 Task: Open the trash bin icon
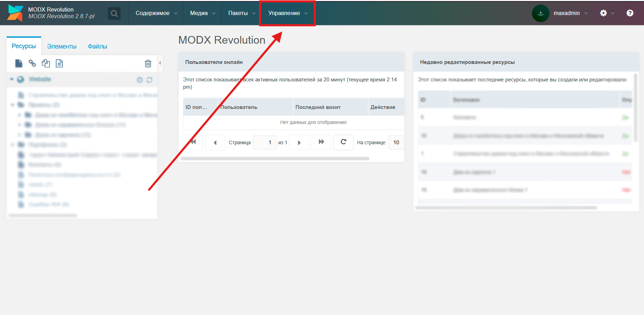pyautogui.click(x=148, y=64)
